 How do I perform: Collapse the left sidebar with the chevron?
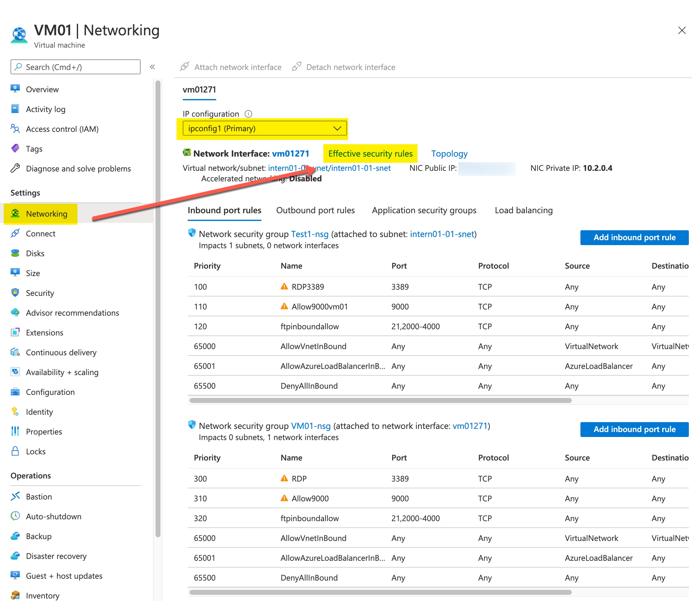click(x=153, y=67)
